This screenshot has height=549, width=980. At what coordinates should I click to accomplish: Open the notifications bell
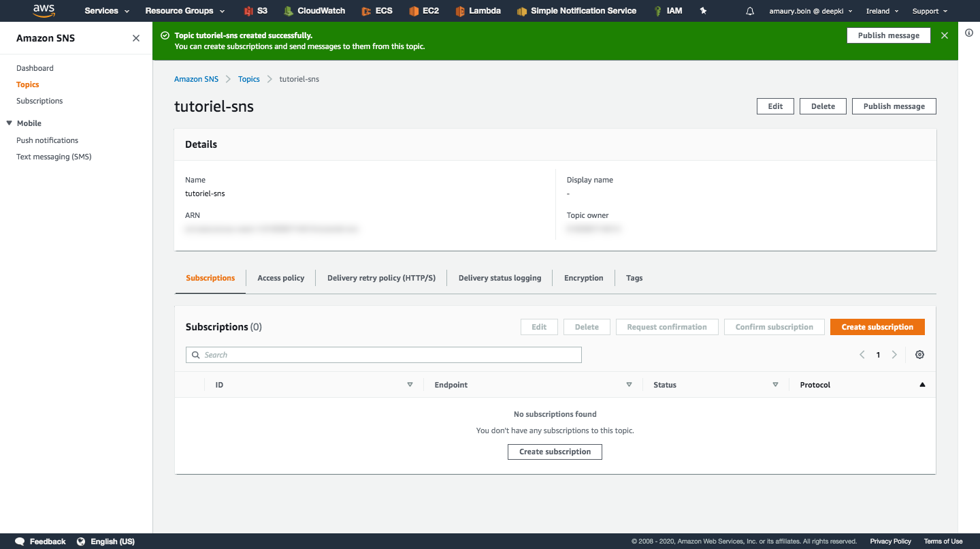coord(750,11)
